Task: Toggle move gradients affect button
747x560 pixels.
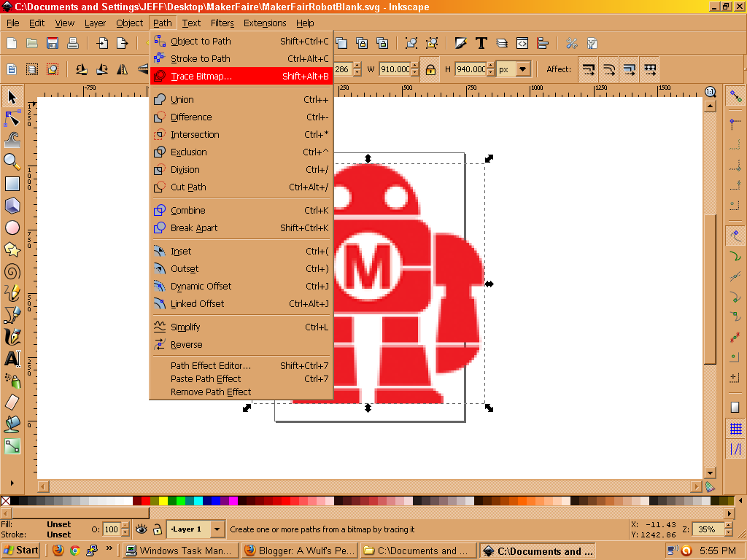Action: pyautogui.click(x=630, y=69)
